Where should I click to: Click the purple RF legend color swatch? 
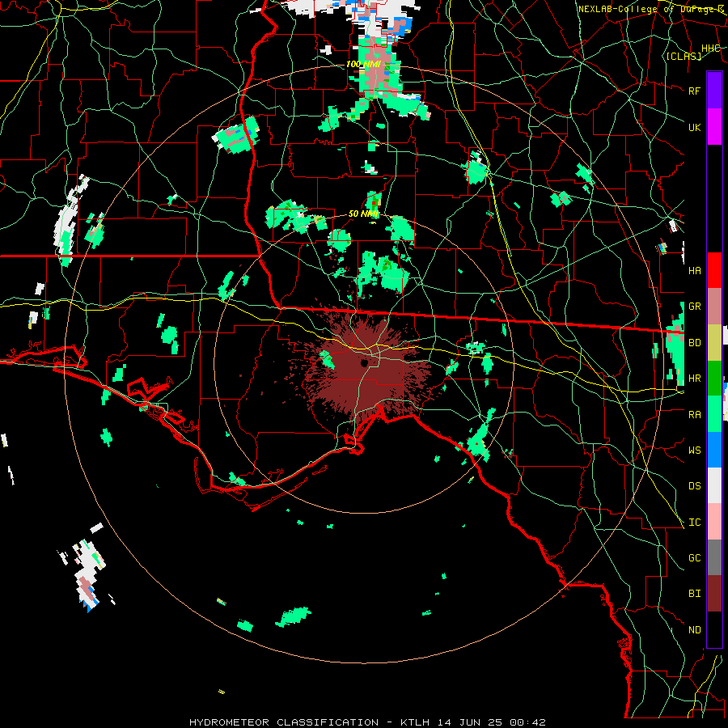click(714, 91)
